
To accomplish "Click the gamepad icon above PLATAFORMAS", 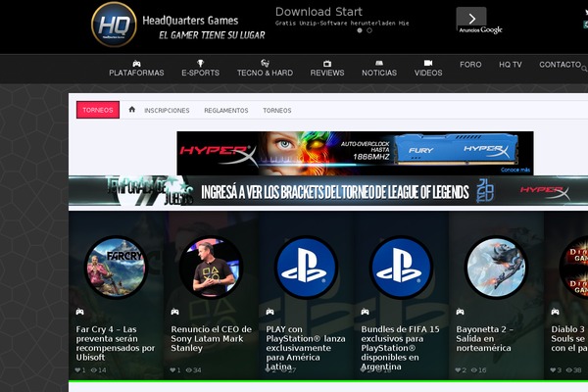I will point(136,63).
